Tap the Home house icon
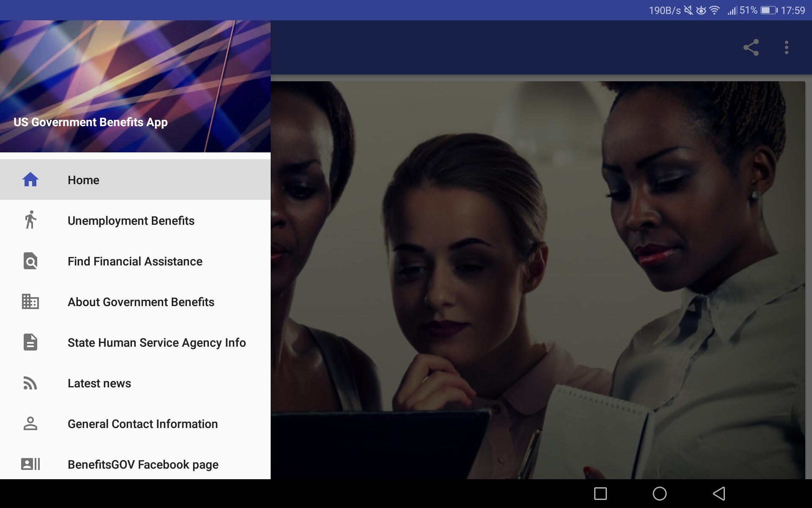This screenshot has width=812, height=508. 30,179
